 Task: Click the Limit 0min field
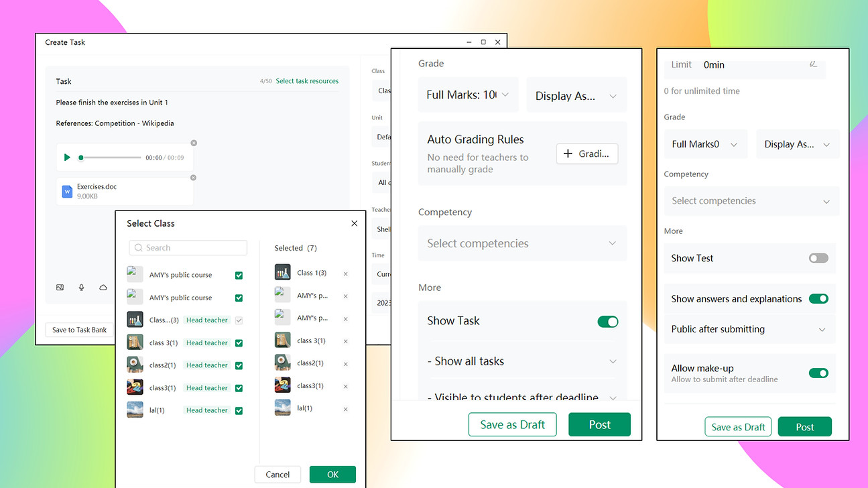pyautogui.click(x=745, y=65)
